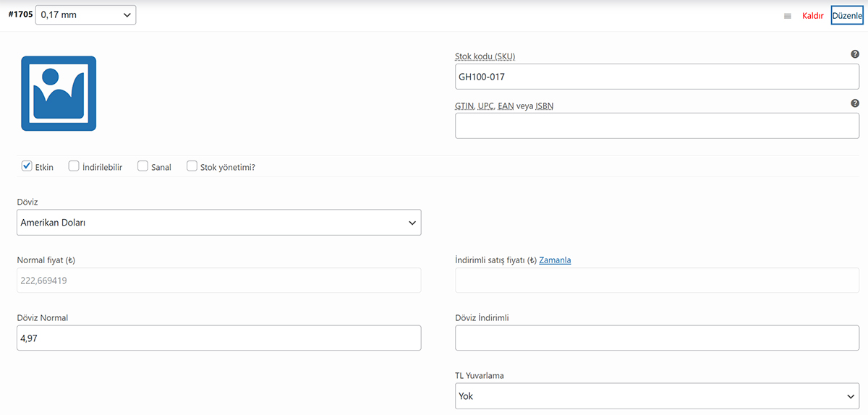
Task: Focus the Stok kodu (SKU) field
Action: [657, 77]
